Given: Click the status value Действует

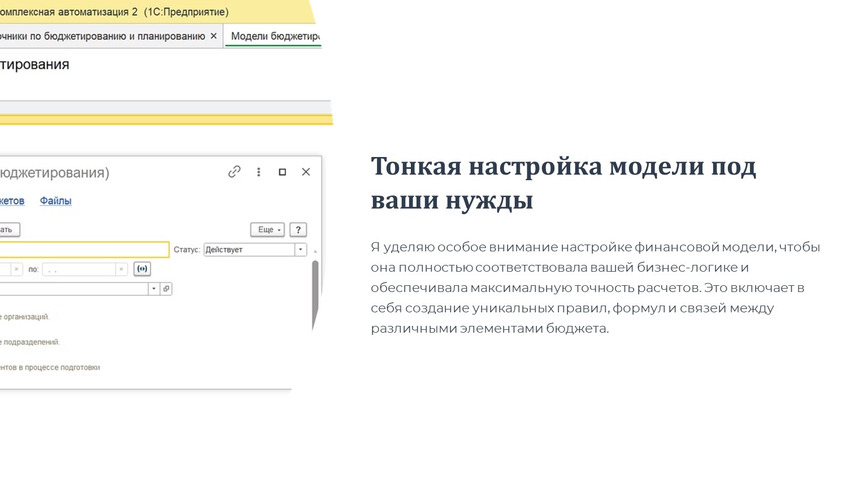Looking at the screenshot, I should (224, 250).
